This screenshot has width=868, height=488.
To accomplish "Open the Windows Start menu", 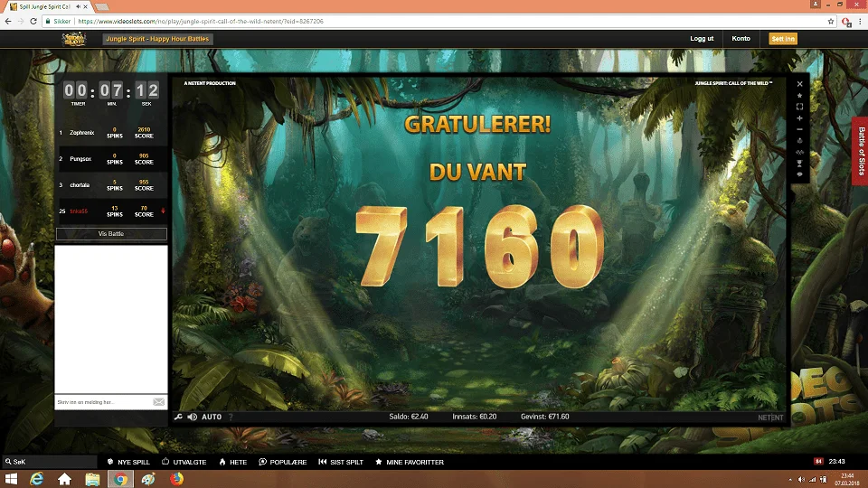I will point(11,479).
